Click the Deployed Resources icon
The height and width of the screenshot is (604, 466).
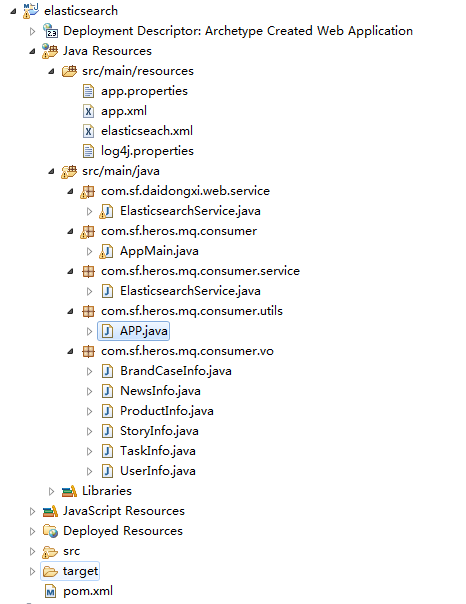coord(50,531)
